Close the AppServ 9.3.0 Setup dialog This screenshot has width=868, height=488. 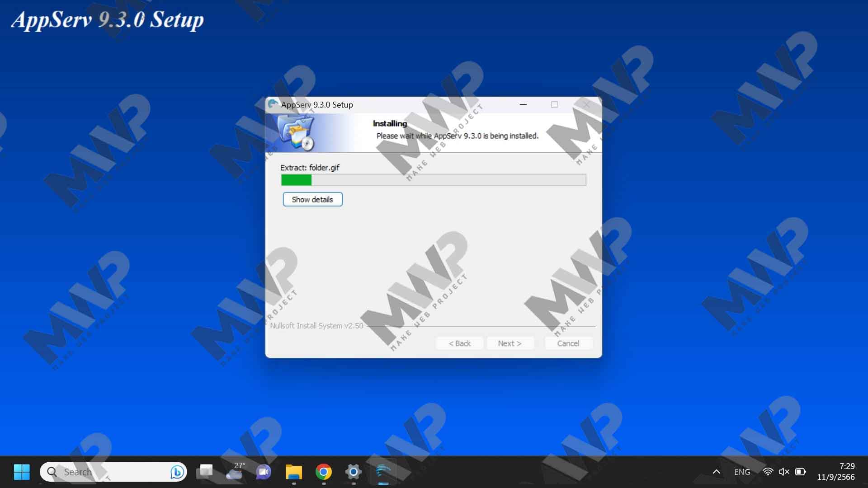coord(586,104)
